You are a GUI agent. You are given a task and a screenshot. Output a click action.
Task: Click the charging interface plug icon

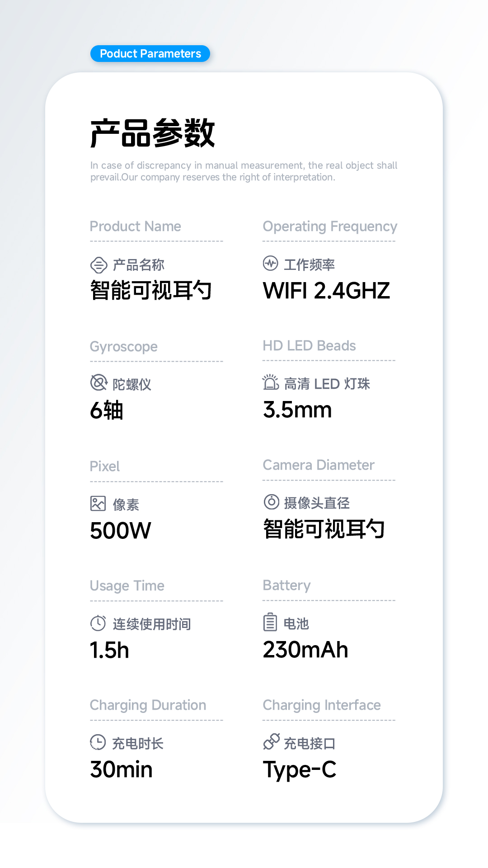click(x=272, y=741)
